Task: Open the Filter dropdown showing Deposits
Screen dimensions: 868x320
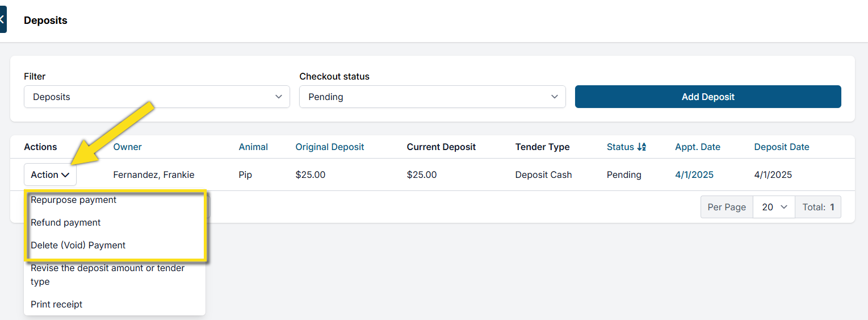Action: click(157, 97)
